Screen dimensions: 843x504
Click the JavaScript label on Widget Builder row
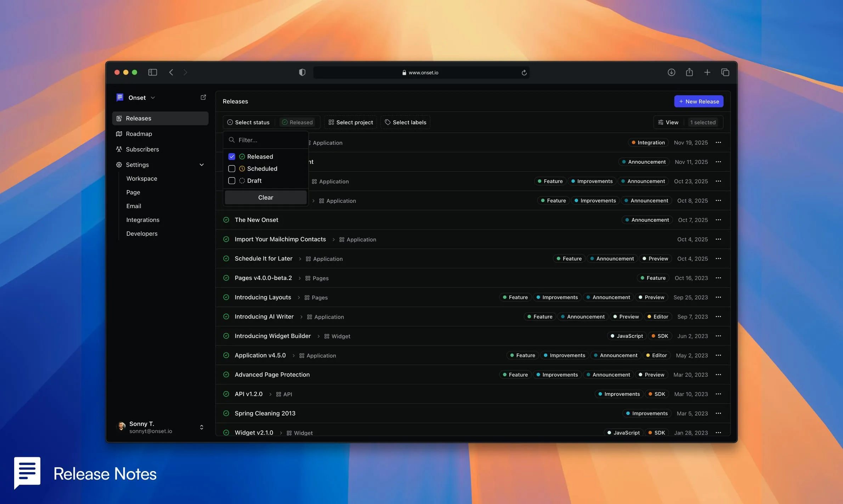(x=627, y=336)
